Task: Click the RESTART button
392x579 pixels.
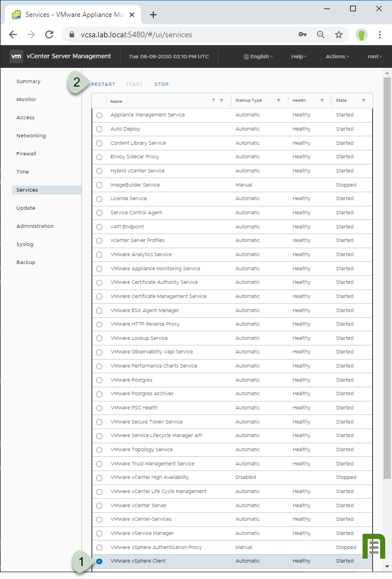Action: tap(104, 84)
